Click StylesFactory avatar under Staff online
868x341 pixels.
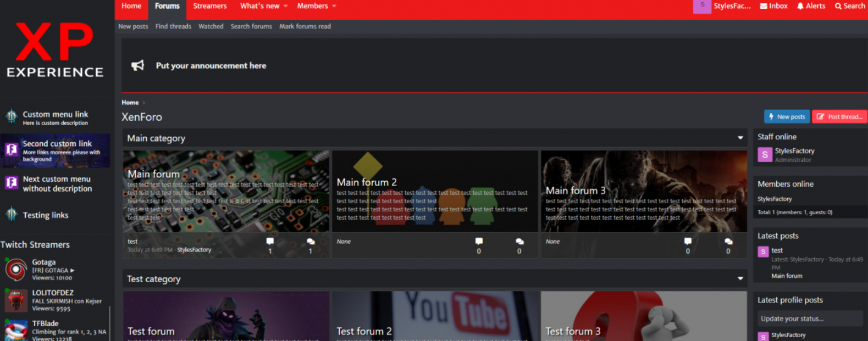click(765, 155)
